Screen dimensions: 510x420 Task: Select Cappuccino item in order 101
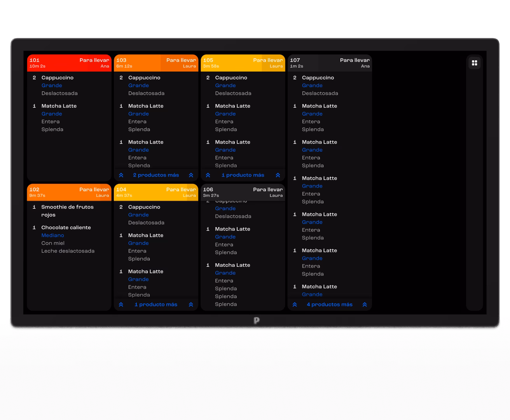(58, 78)
